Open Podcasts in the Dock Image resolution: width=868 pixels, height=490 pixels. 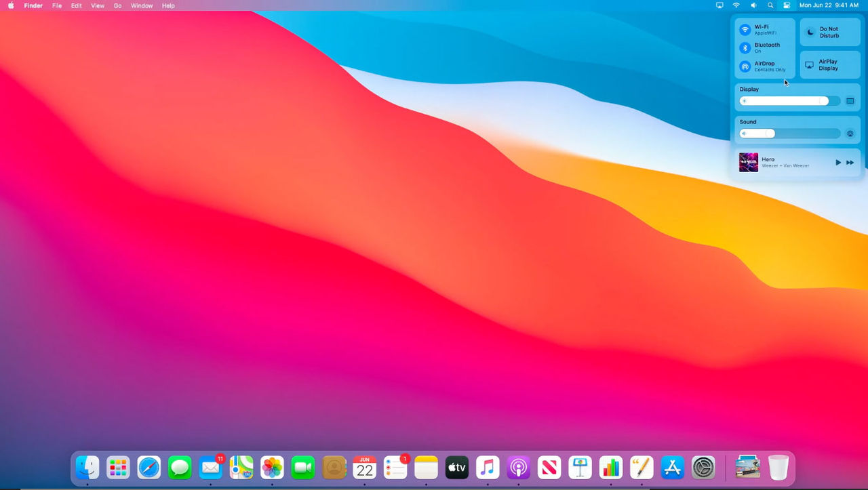pyautogui.click(x=519, y=467)
